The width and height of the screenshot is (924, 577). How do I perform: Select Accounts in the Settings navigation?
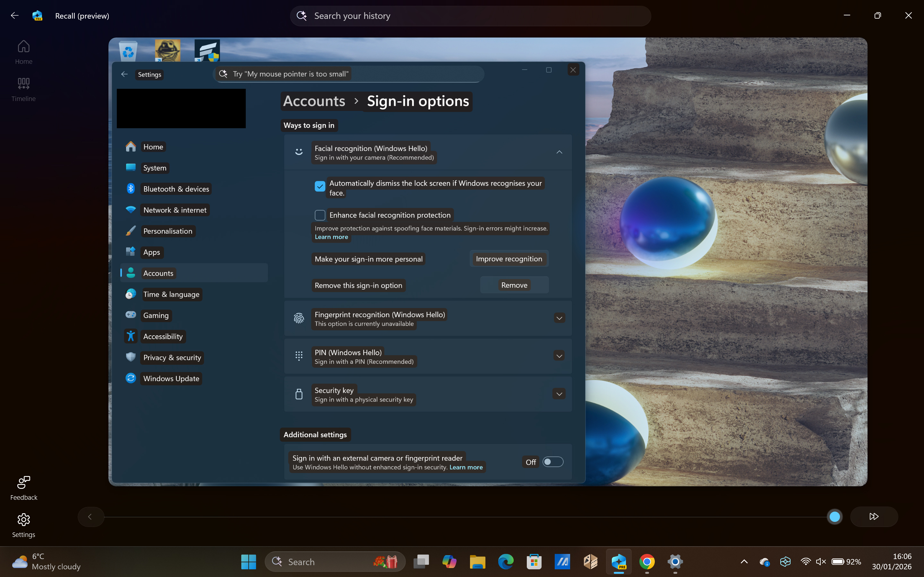coord(158,273)
